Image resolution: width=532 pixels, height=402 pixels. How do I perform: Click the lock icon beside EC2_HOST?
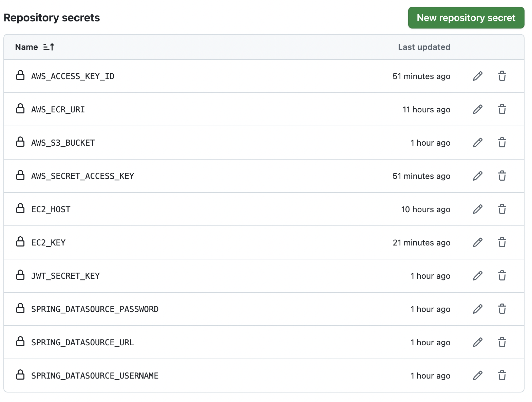pos(20,208)
